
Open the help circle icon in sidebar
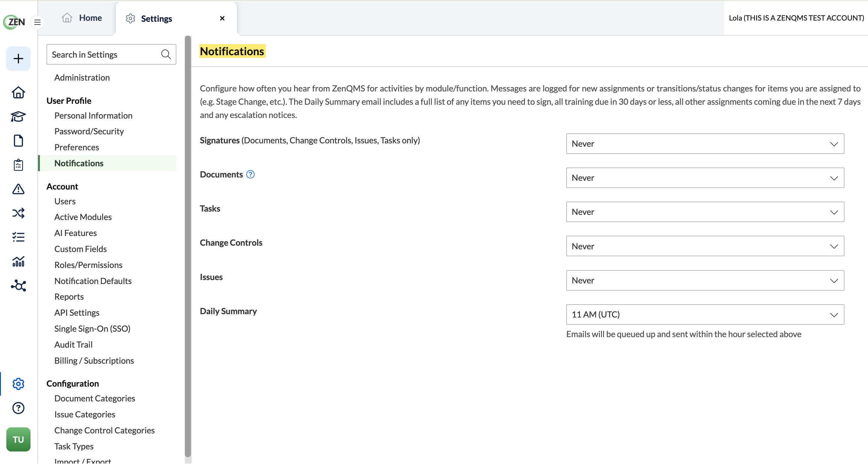pos(18,408)
